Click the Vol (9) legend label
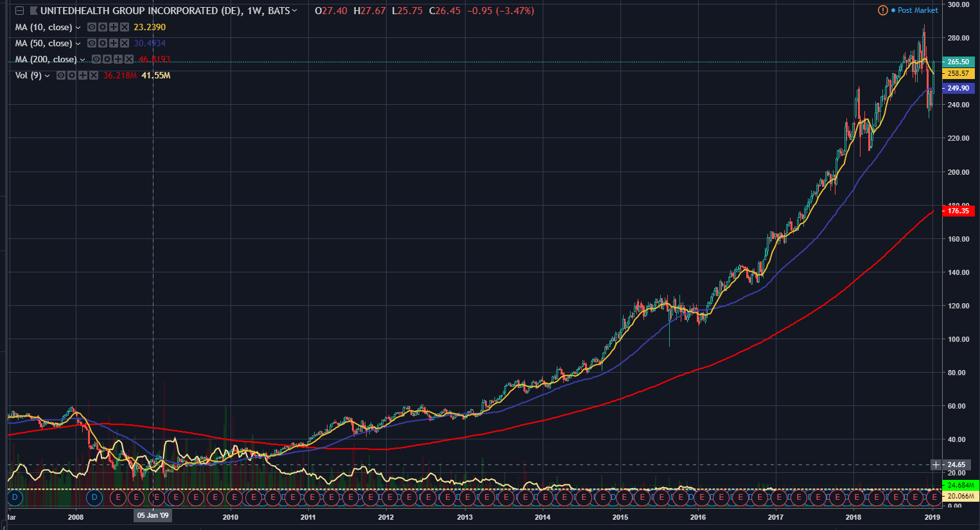The height and width of the screenshot is (530, 980). (28, 75)
